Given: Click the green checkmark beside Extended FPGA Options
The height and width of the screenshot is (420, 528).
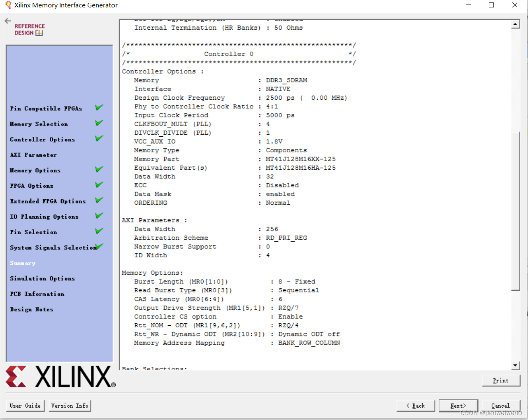Looking at the screenshot, I should click(x=99, y=200).
